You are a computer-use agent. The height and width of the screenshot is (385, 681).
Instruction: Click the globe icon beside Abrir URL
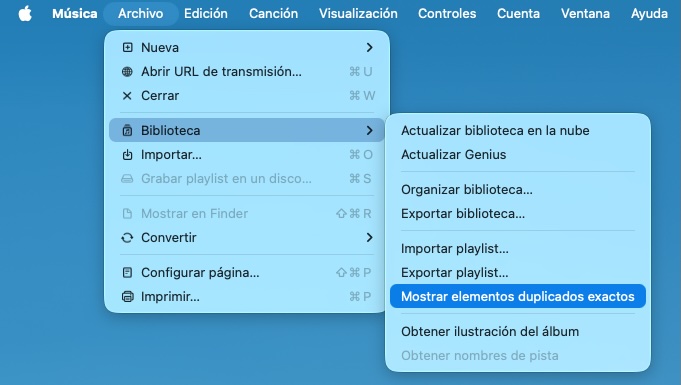(127, 72)
